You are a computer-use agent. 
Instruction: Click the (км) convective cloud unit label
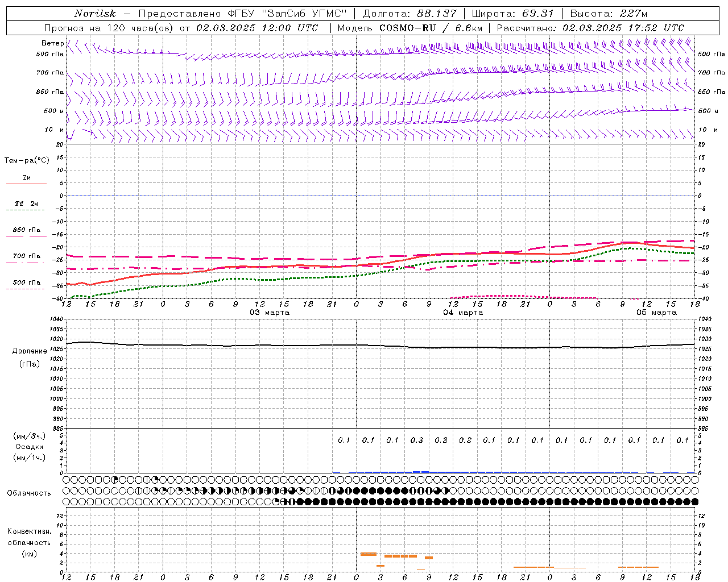(29, 554)
